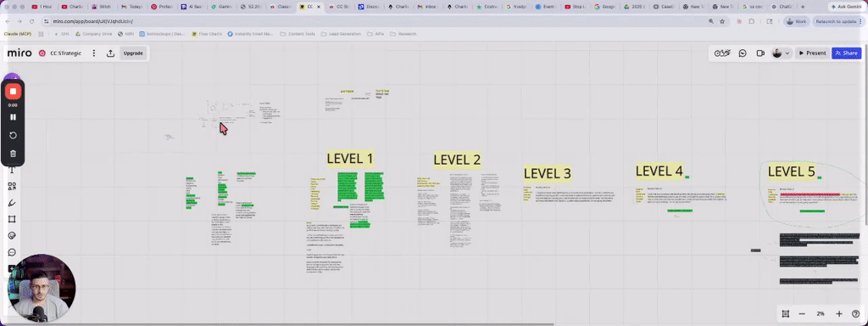
Task: Click the LEVEL 4 sticky note
Action: [x=659, y=171]
